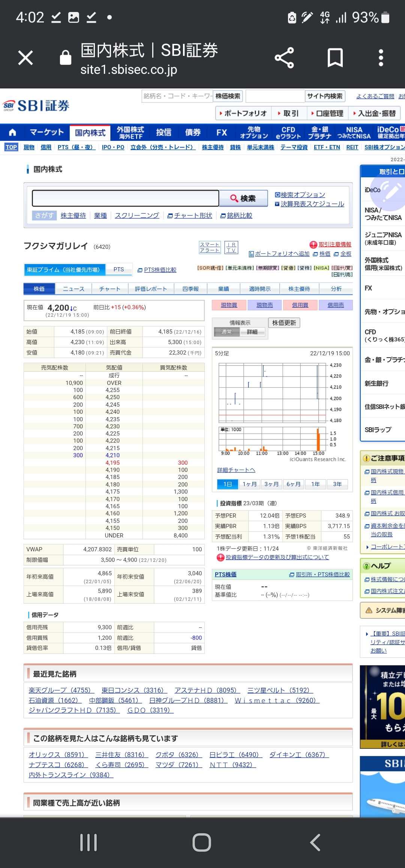Viewport: 405px width, 868px height.
Task: Select 3ヶ月 chart period
Action: coord(271,484)
